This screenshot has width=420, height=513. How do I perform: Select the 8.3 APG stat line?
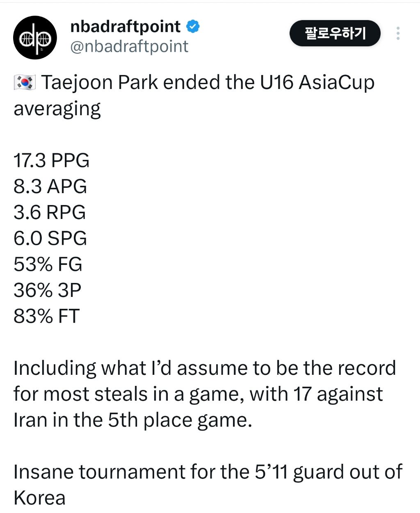point(50,187)
